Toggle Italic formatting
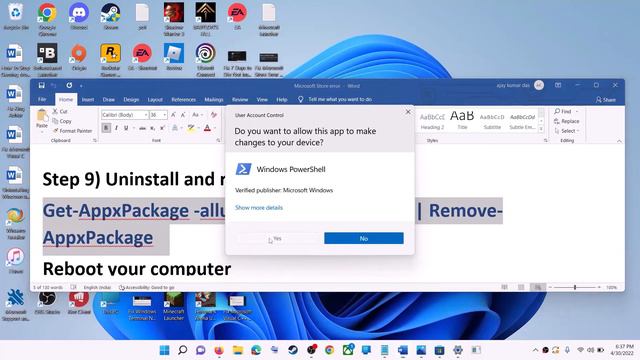The image size is (640, 360). 116,128
